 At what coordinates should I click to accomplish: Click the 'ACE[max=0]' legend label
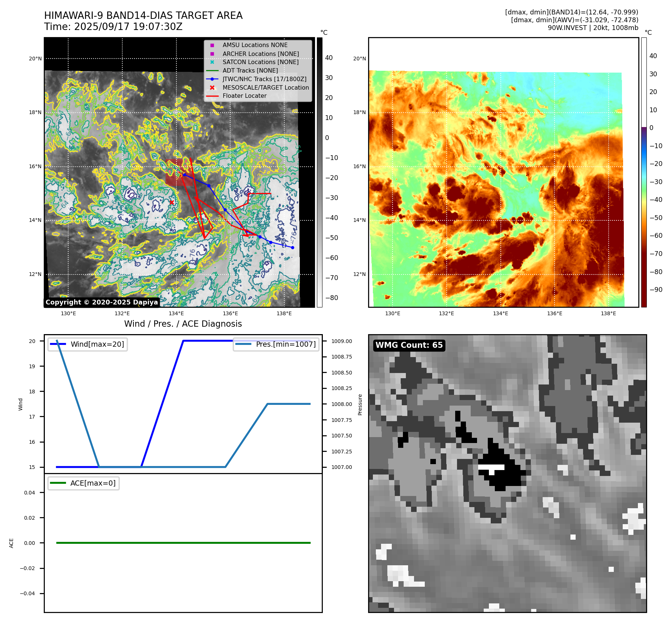[93, 483]
